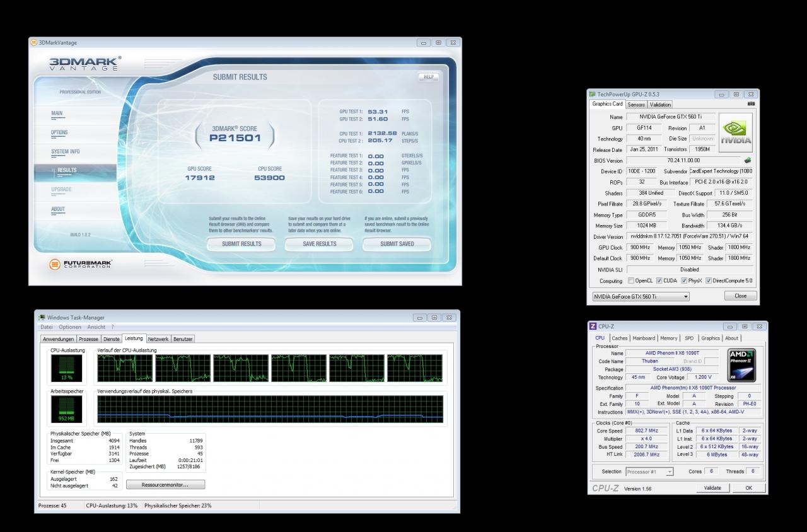Click the 3DMarkVantage title bar icon

[x=33, y=42]
